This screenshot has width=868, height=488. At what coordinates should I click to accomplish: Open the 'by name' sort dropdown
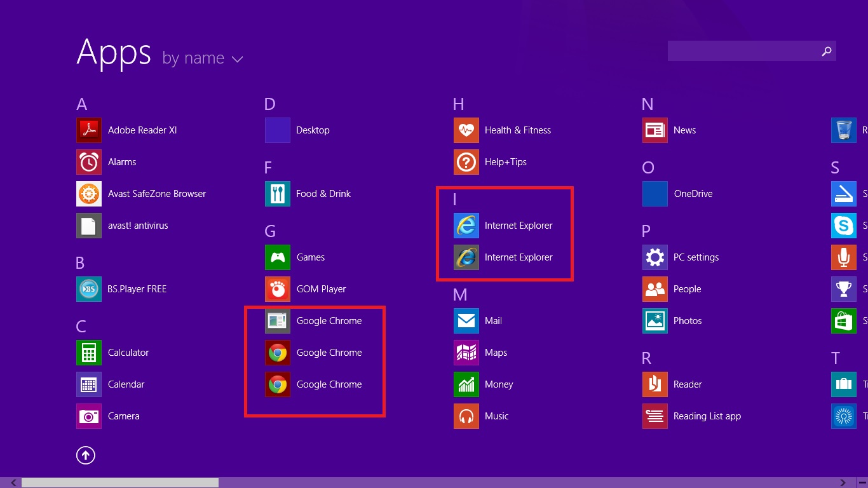click(x=203, y=58)
